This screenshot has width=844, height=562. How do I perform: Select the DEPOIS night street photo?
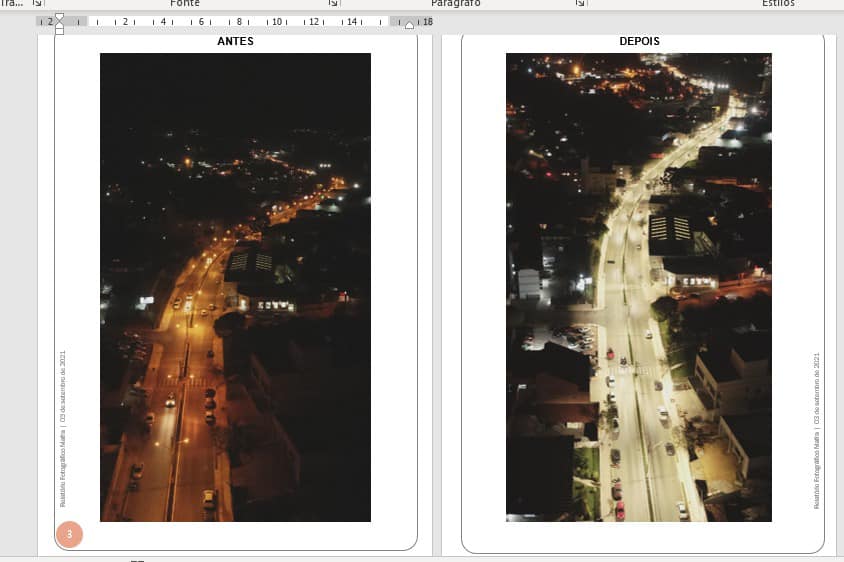click(x=638, y=287)
